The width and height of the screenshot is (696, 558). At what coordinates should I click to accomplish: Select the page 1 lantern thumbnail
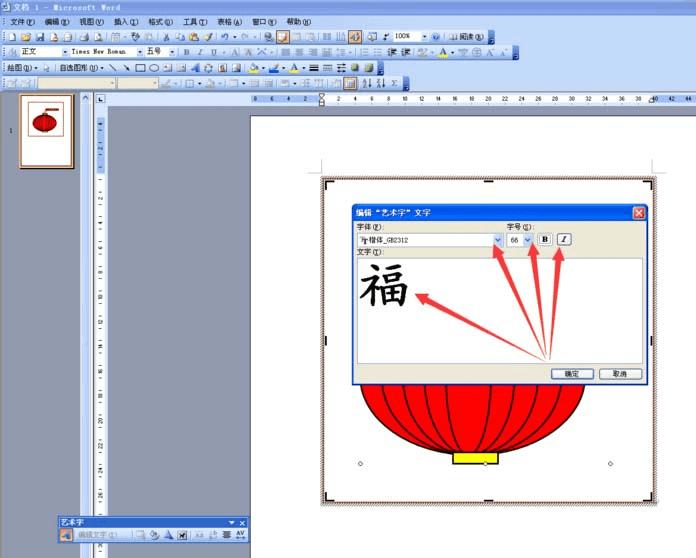46,131
